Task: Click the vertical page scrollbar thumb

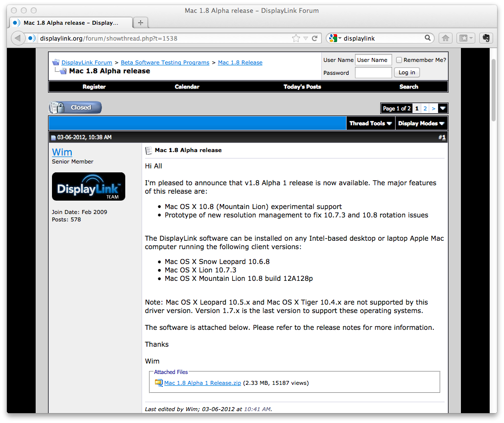Action: [494, 90]
